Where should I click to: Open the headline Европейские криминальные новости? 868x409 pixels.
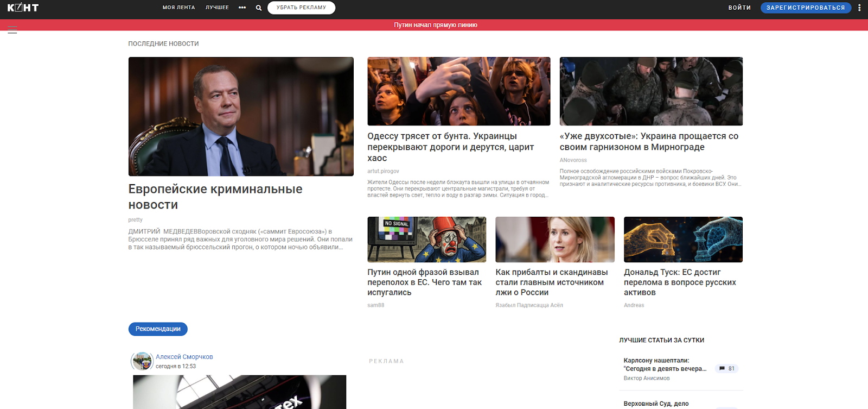[215, 197]
